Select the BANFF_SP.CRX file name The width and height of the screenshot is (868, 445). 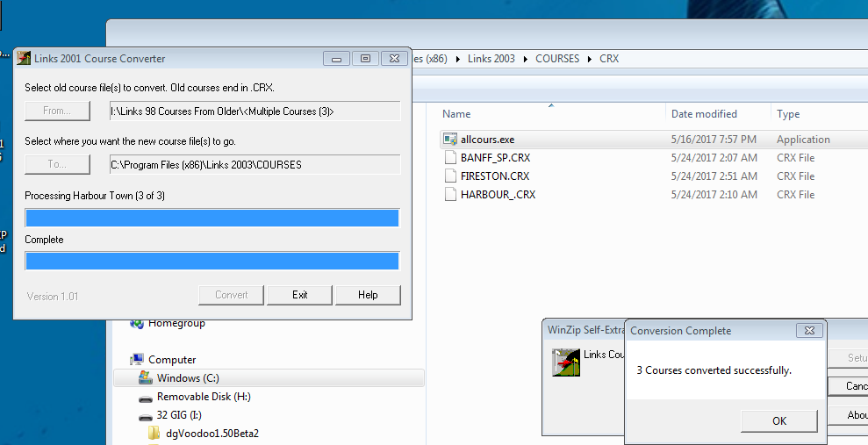pyautogui.click(x=496, y=158)
